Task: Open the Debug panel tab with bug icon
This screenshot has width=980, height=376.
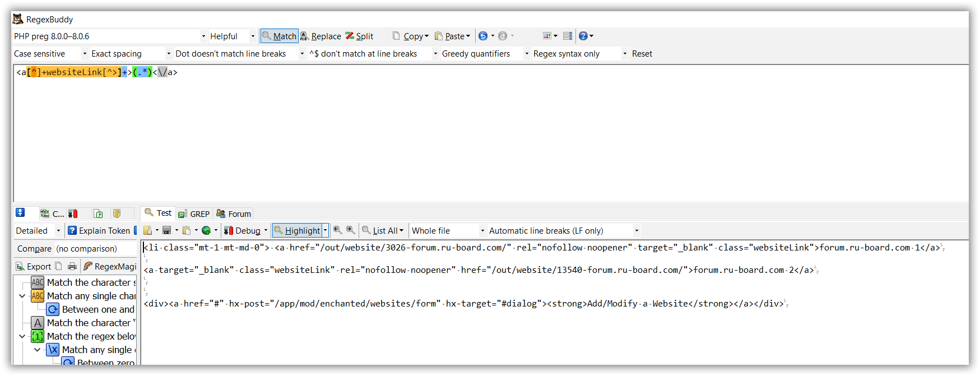Action: tap(73, 213)
